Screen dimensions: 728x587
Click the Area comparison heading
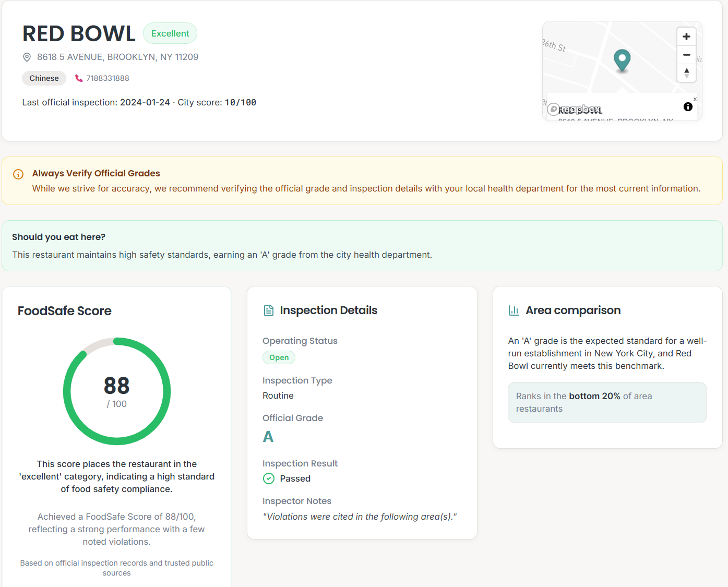click(x=573, y=310)
